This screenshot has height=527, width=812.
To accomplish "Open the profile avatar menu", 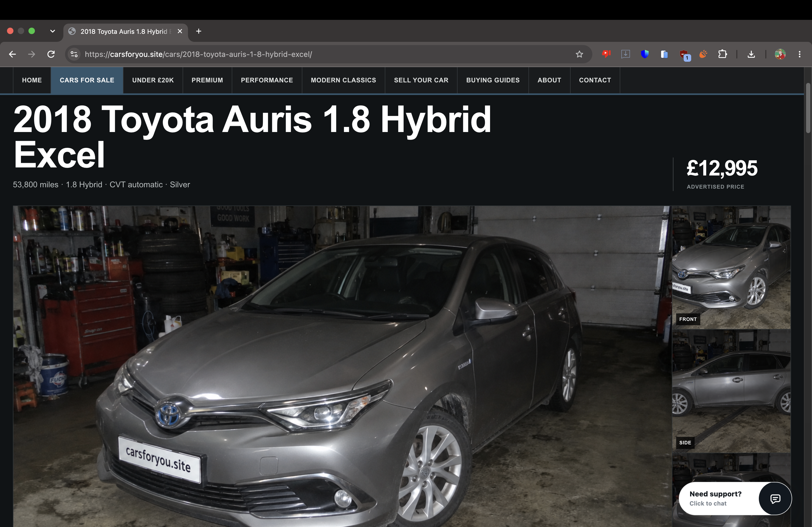I will pyautogui.click(x=780, y=54).
